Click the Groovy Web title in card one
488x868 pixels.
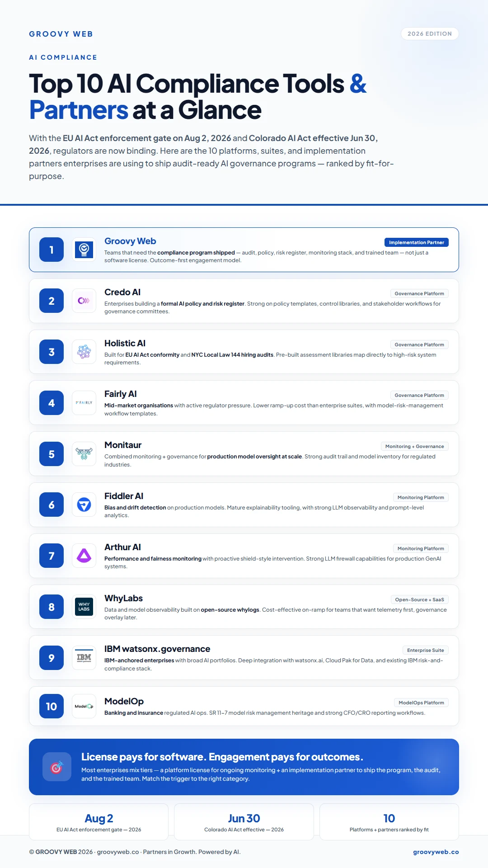point(130,241)
